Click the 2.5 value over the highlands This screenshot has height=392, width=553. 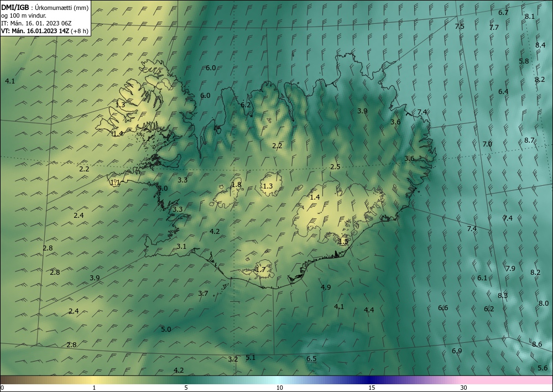tap(335, 167)
